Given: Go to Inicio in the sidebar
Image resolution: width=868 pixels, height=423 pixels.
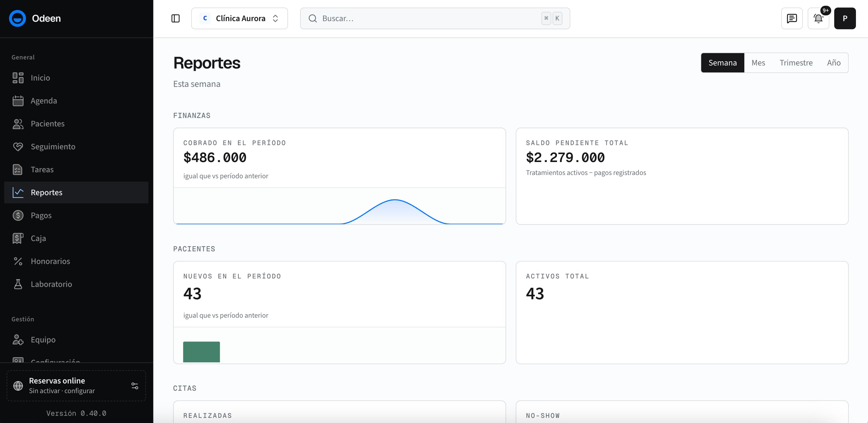Looking at the screenshot, I should click(76, 78).
